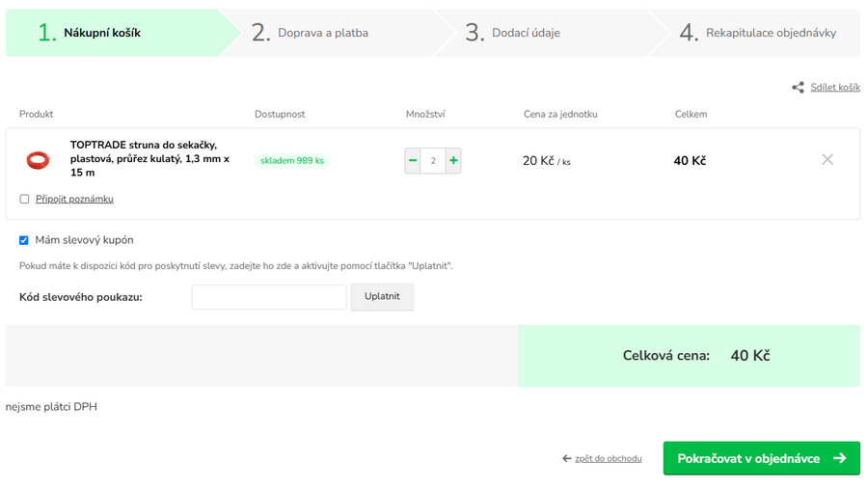Focus the Kód slevového poukazu input field

click(269, 297)
